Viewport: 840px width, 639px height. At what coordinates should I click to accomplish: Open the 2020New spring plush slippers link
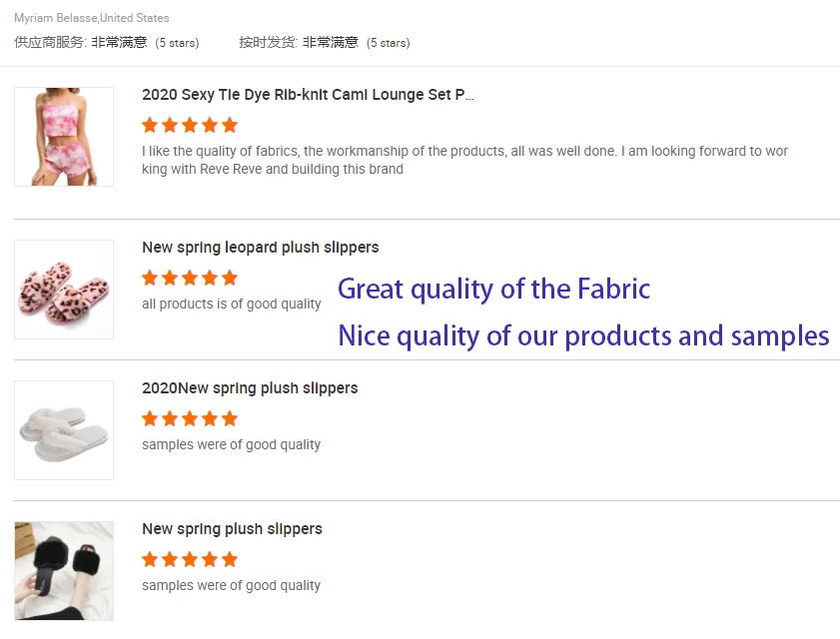tap(250, 388)
